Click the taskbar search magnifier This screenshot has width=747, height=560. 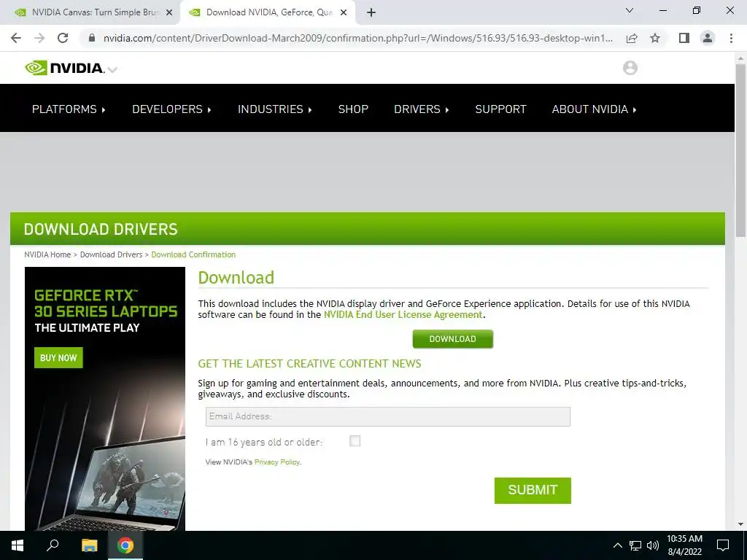click(53, 545)
